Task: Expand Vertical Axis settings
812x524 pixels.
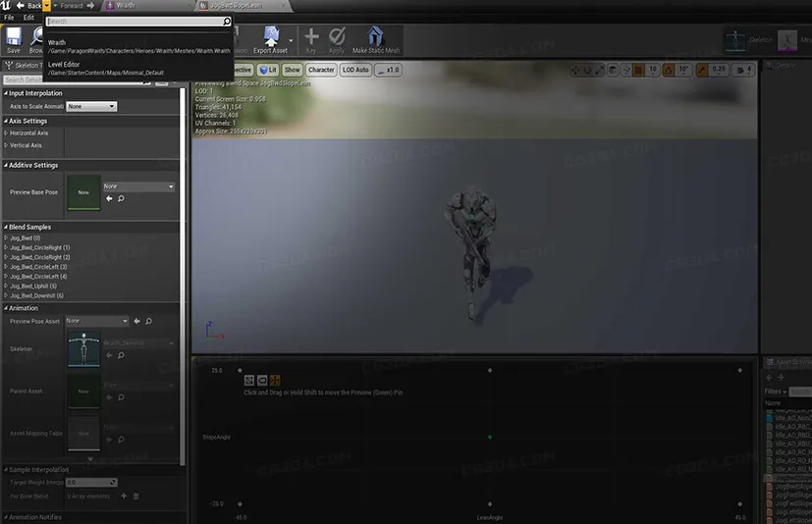Action: [x=6, y=145]
